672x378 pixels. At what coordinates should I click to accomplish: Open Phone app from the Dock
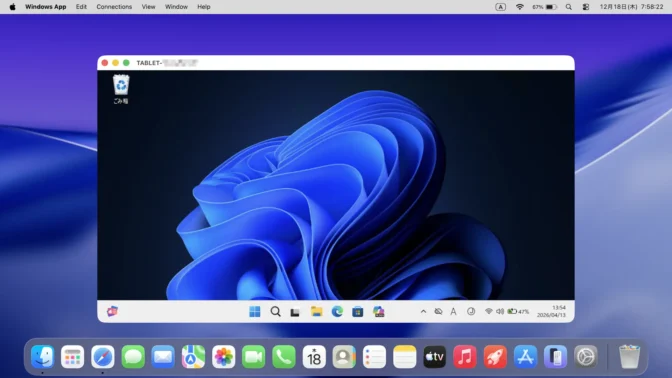tap(284, 357)
